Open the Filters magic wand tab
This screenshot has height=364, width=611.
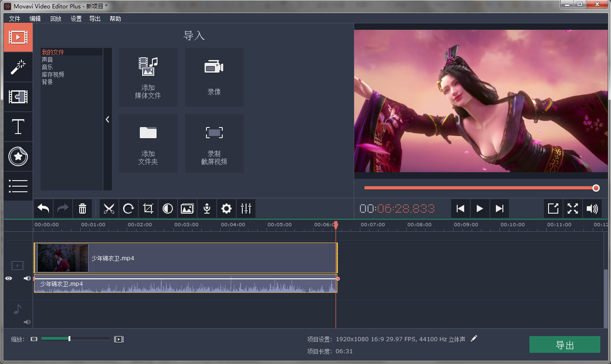click(18, 67)
